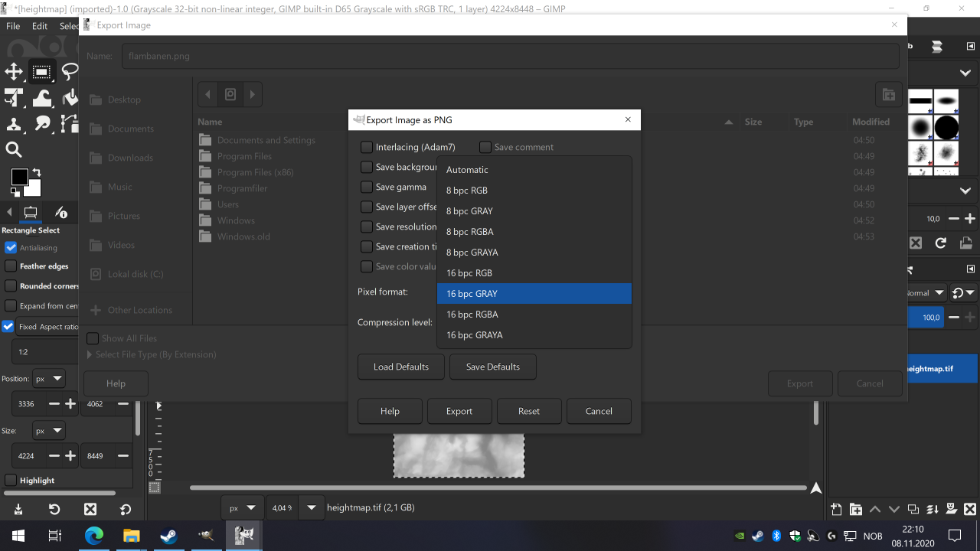Image resolution: width=980 pixels, height=551 pixels.
Task: Pick Automatic pixel format option
Action: pyautogui.click(x=534, y=170)
